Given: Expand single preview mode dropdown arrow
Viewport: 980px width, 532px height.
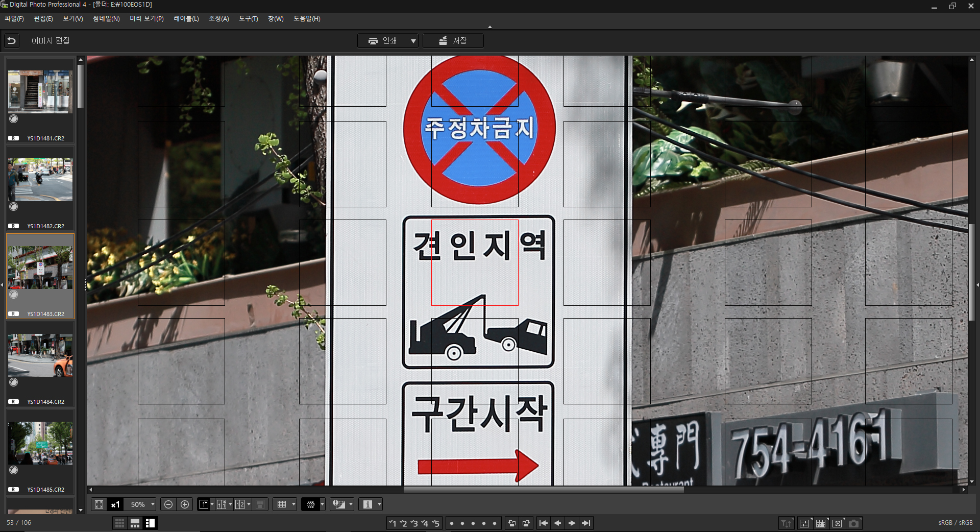Looking at the screenshot, I should [212, 504].
